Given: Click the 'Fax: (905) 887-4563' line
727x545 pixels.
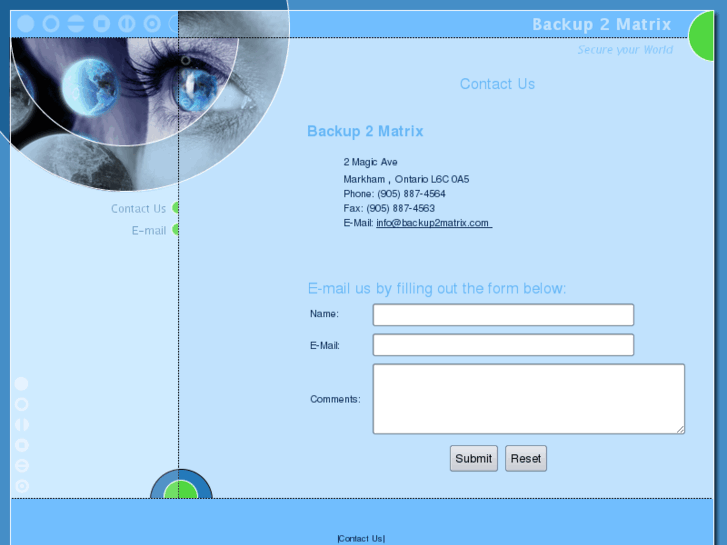Looking at the screenshot, I should [389, 208].
